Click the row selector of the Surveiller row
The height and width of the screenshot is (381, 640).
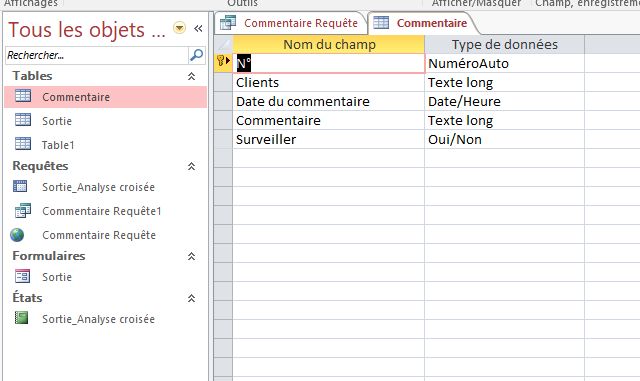point(223,139)
